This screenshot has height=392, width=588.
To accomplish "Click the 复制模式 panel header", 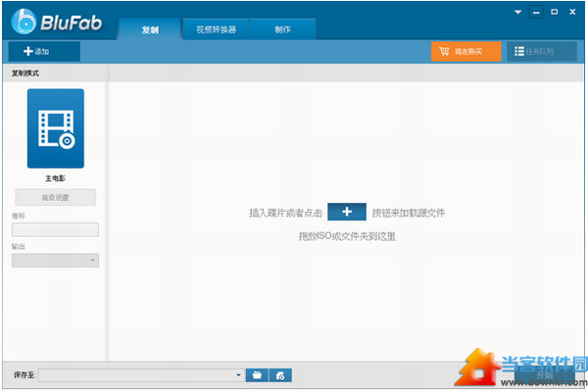I will (x=55, y=73).
